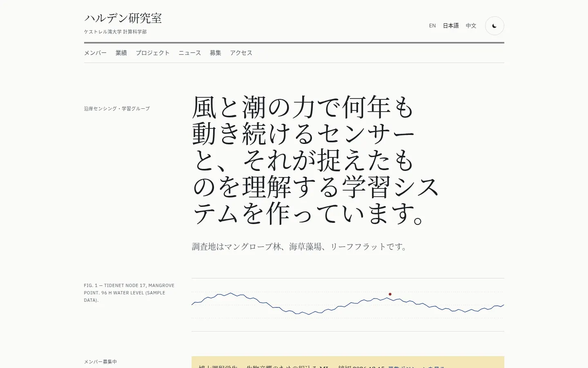Click the ケストレル湾大学 計算科学部 subtitle
Screen dimensions: 588x368
[x=116, y=31]
